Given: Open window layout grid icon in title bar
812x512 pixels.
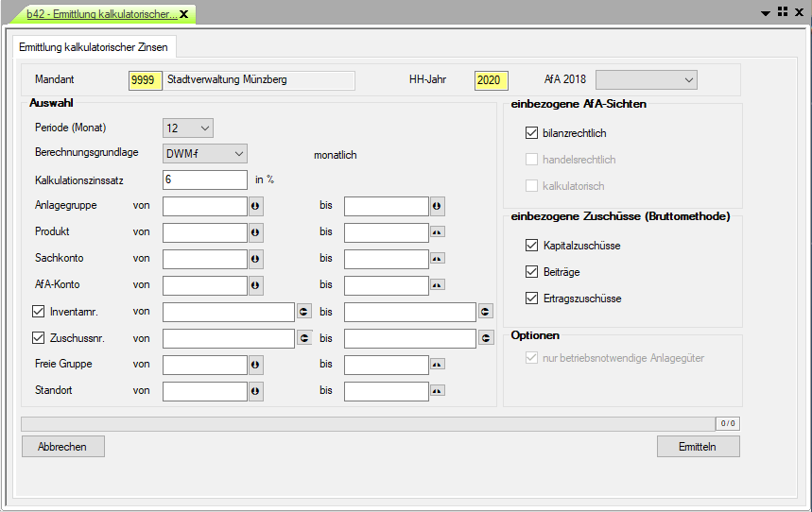Looking at the screenshot, I should pos(782,11).
